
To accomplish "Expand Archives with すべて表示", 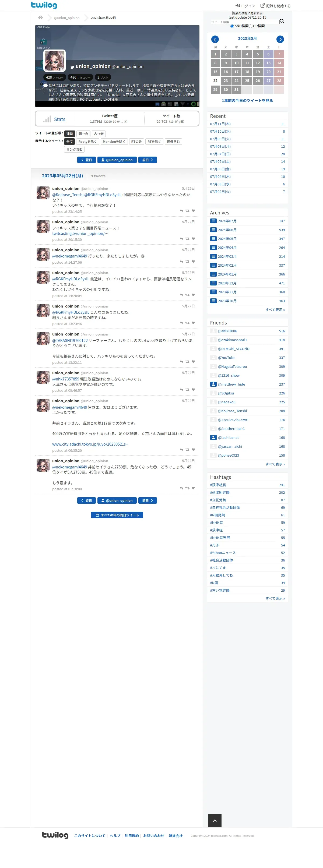I will pyautogui.click(x=275, y=310).
